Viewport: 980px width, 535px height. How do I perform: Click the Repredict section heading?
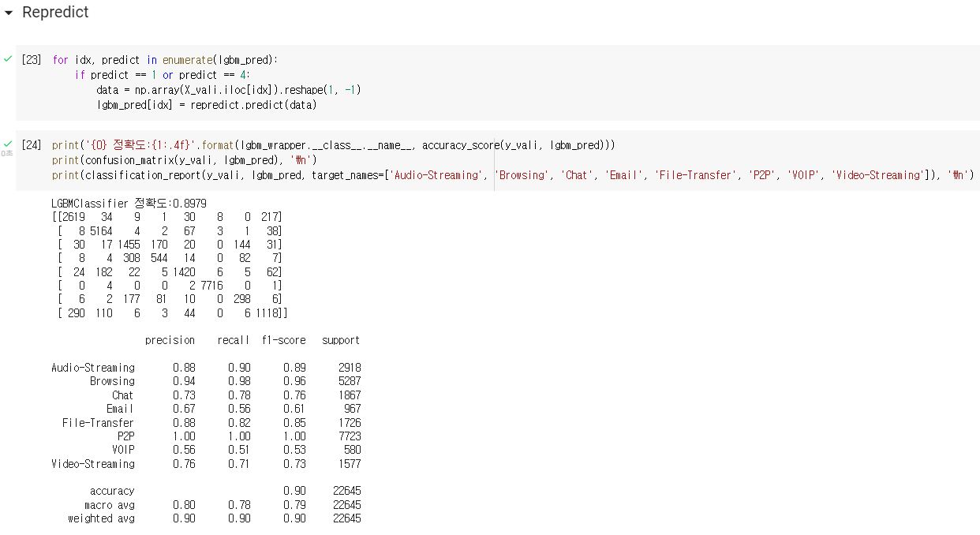click(x=55, y=13)
